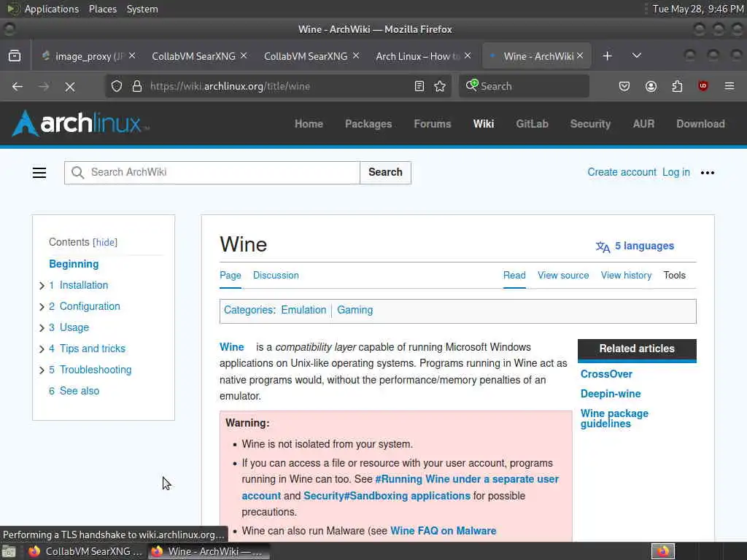Click the Wine FAQ on Malware link
The height and width of the screenshot is (560, 747).
[443, 531]
